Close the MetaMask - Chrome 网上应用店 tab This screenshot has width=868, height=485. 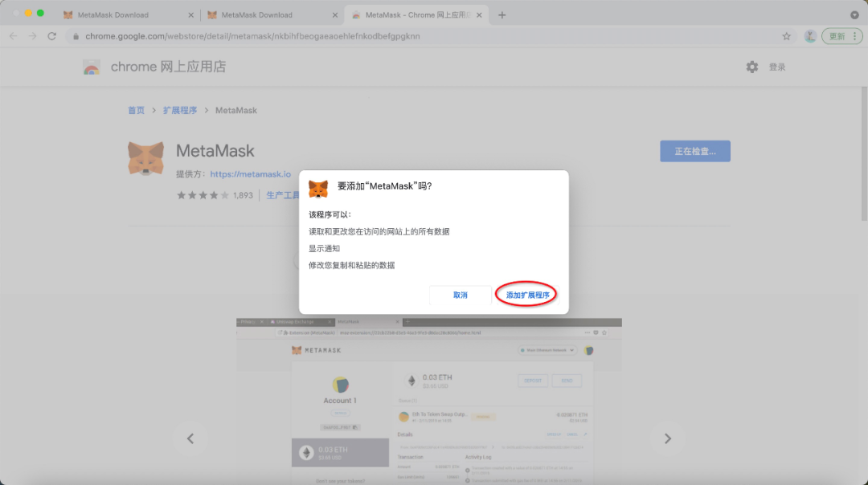479,15
